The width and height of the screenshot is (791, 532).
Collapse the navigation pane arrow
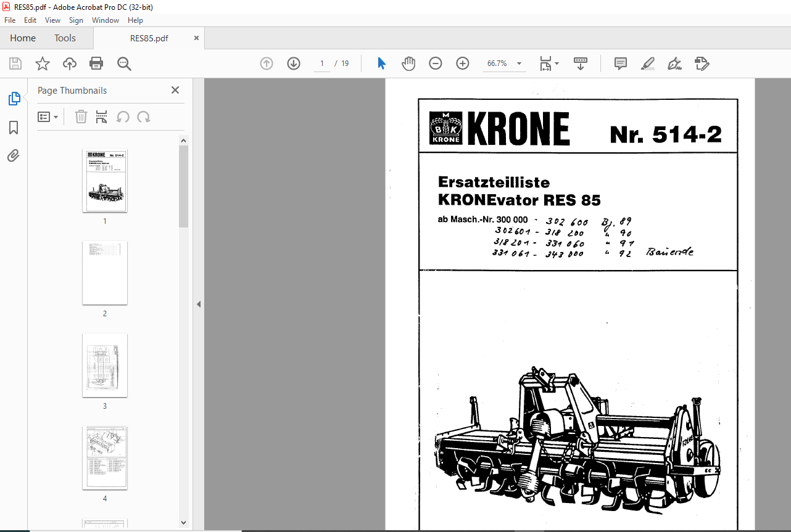point(199,304)
